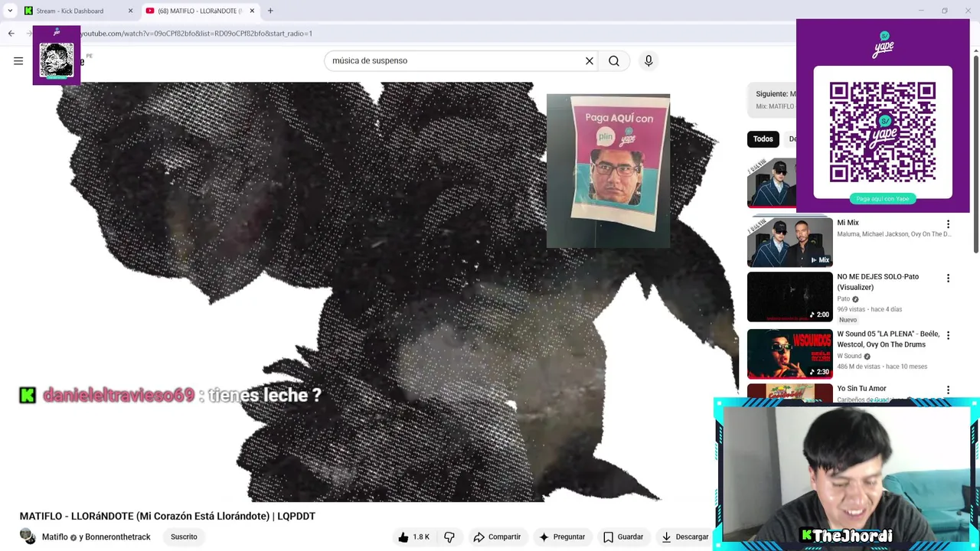Click the Yo Sin Tu Amor title

[x=861, y=389]
